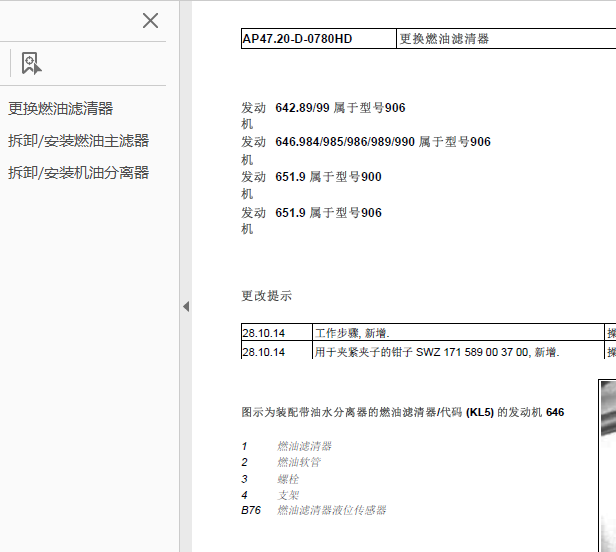The width and height of the screenshot is (616, 552).
Task: Select the heading 更改提示
Action: point(267,296)
